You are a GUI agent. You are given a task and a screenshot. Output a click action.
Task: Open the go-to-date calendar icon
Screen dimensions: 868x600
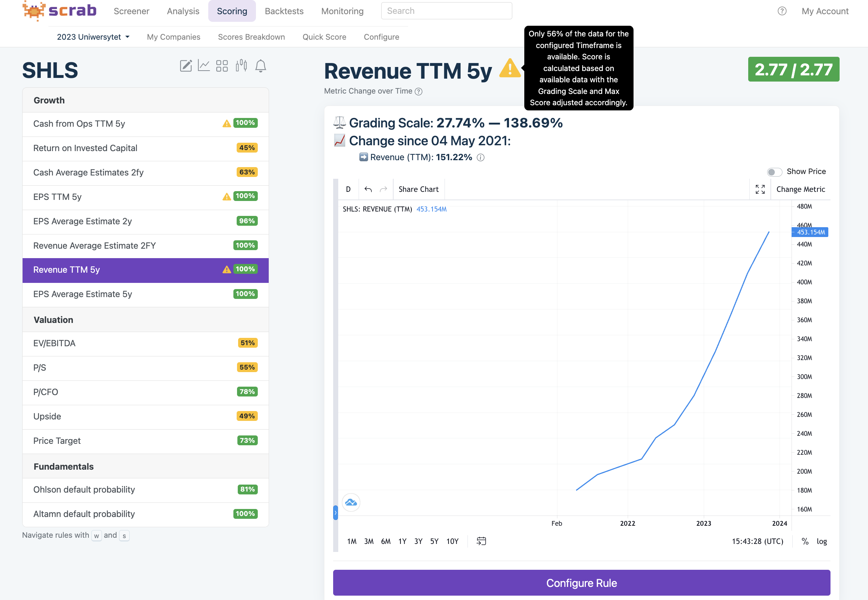click(x=481, y=541)
